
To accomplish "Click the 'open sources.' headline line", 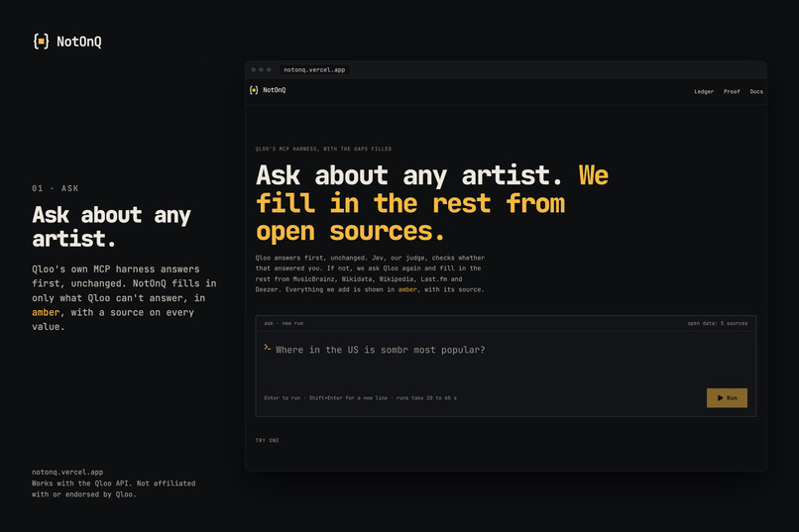I will point(350,232).
